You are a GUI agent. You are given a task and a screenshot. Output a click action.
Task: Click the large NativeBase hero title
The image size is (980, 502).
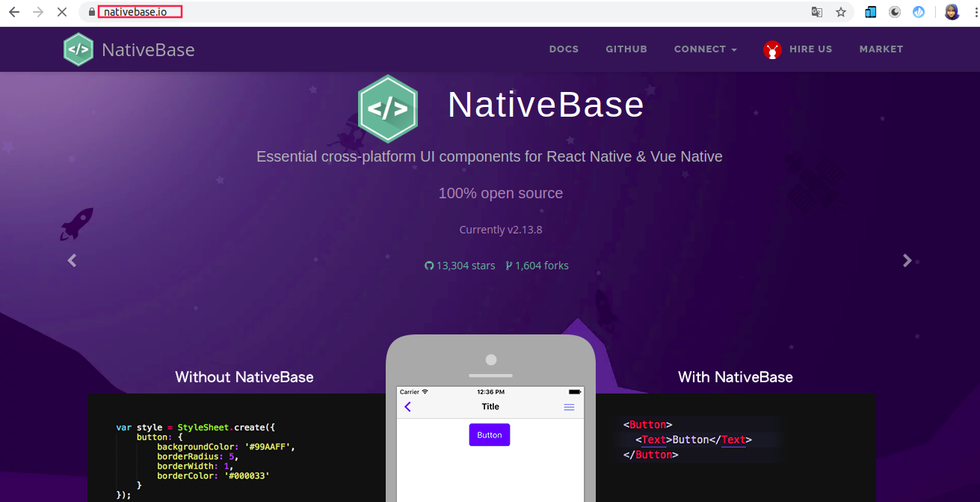pyautogui.click(x=546, y=105)
